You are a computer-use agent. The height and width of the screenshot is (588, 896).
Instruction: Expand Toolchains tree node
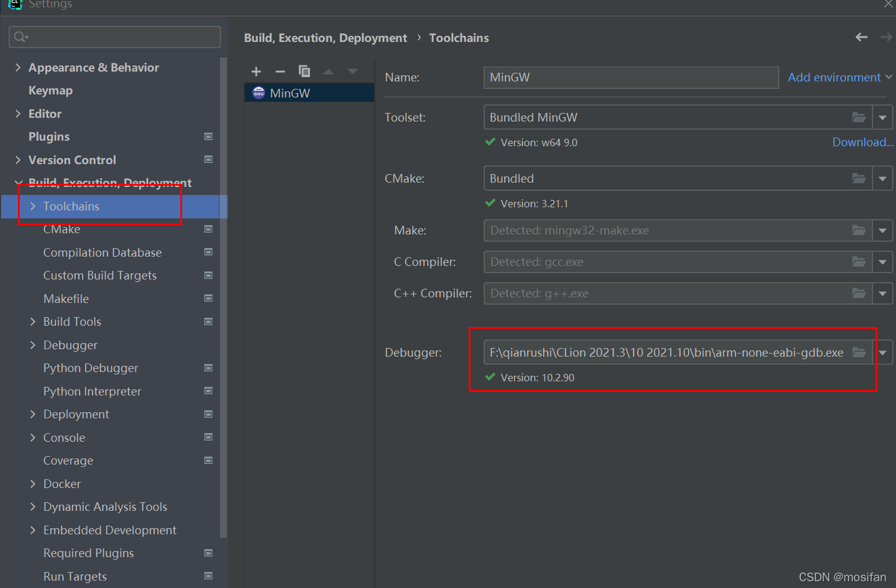pos(33,206)
